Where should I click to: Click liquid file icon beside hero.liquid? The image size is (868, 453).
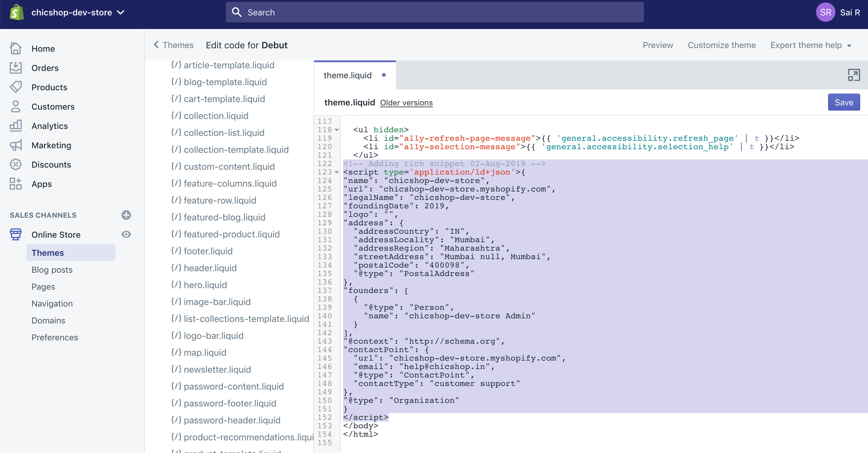(x=176, y=284)
